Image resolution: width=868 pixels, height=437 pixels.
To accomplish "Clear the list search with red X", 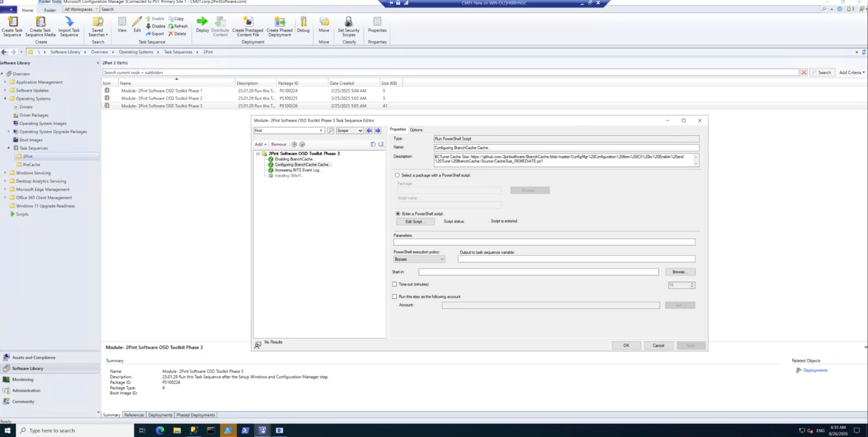I will (x=804, y=73).
